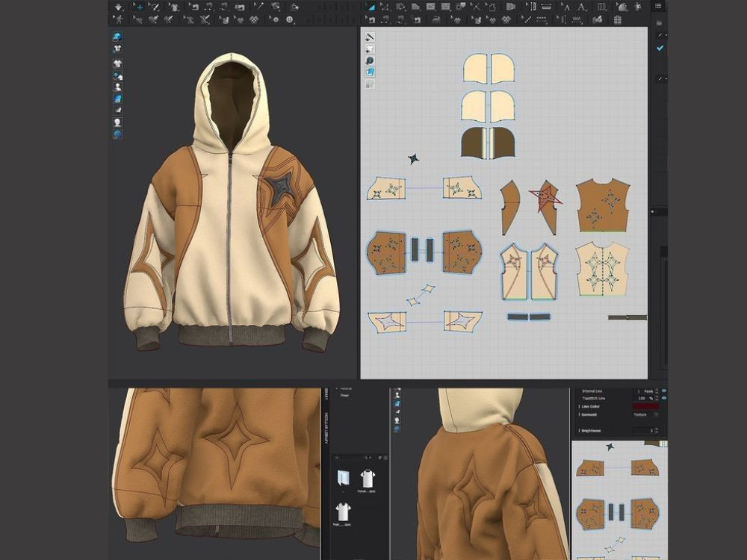Hide the Topstitch Line with its eye icon
747x560 pixels.
pos(664,398)
